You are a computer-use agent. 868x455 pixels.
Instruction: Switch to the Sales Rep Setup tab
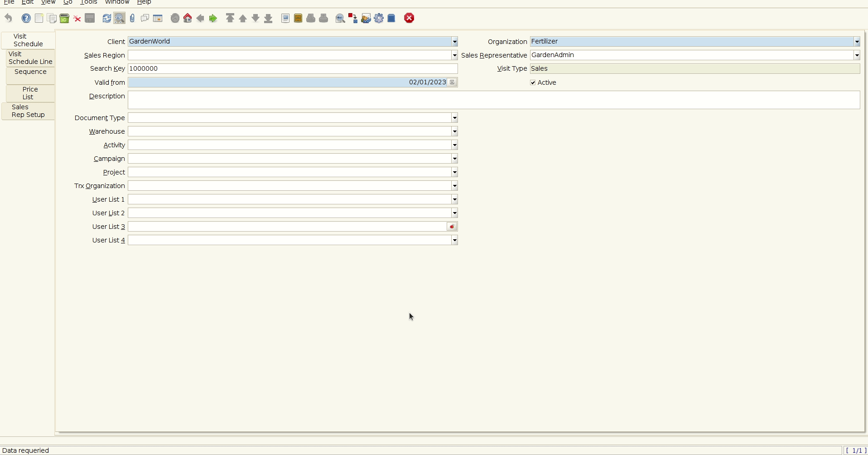click(x=28, y=111)
